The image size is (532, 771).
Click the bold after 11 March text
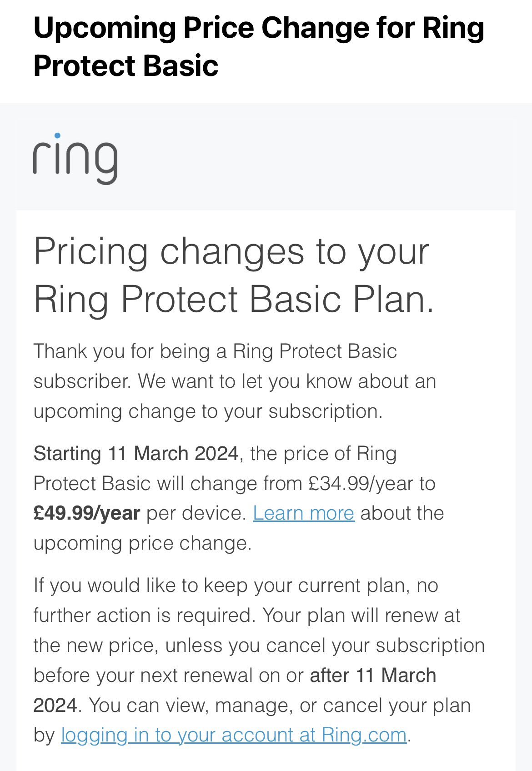(373, 675)
